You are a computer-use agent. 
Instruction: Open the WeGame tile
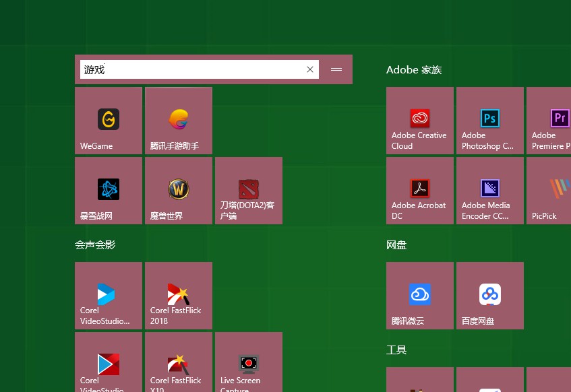pos(109,121)
